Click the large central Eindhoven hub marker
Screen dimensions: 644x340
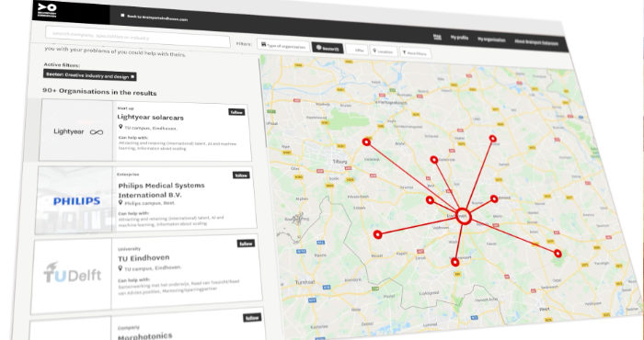464,216
